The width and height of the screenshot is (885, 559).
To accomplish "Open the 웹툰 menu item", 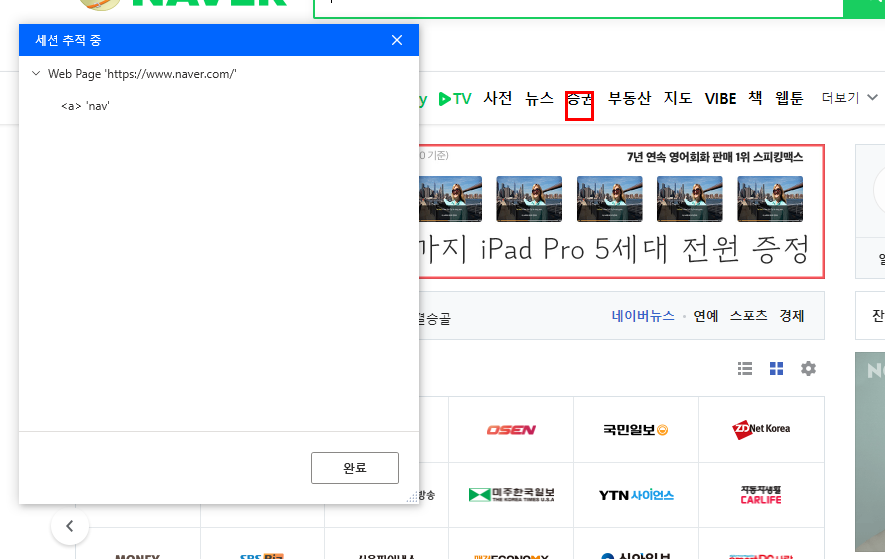I will tap(789, 98).
